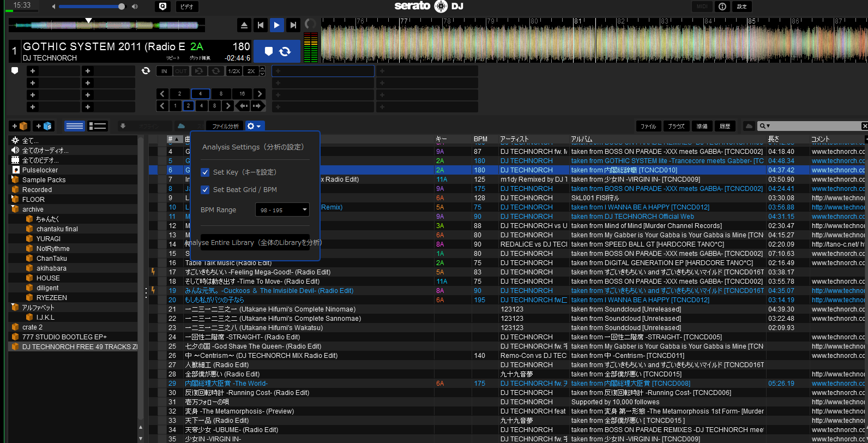Click the loud speaker icon right of volume
Viewport: 868px width, 443px height.
(135, 7)
